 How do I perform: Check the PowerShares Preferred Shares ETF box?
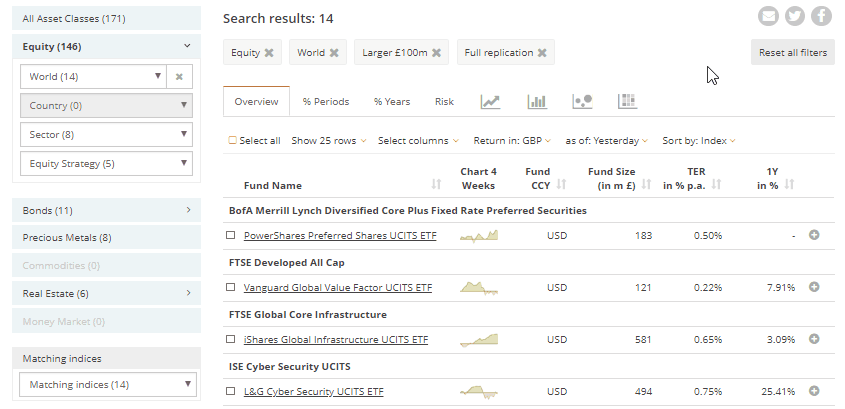(231, 236)
